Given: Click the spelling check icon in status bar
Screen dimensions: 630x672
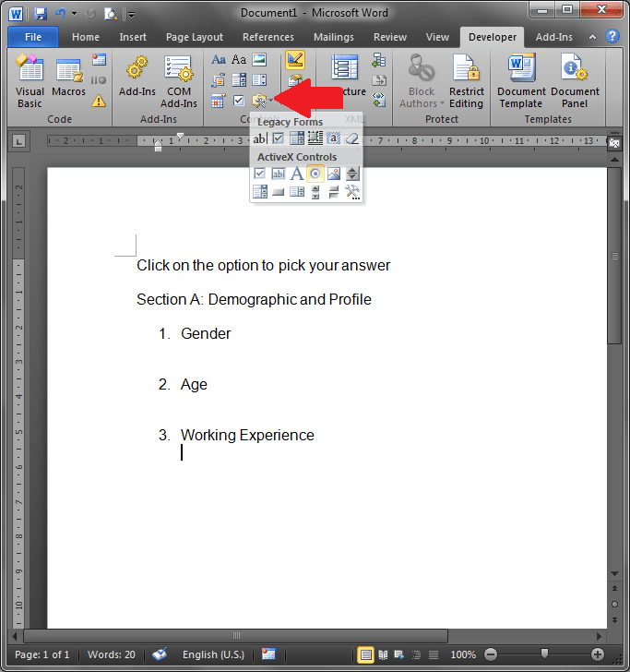Looking at the screenshot, I should pos(160,654).
